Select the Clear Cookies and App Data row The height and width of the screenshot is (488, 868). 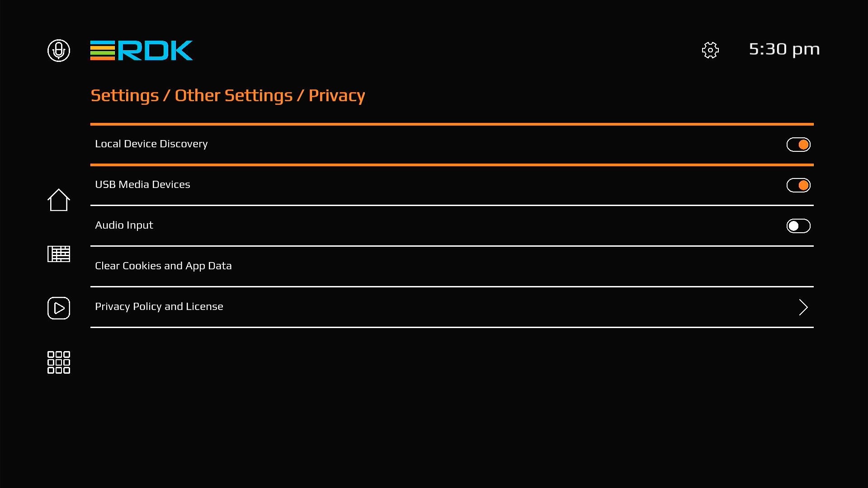pyautogui.click(x=163, y=266)
